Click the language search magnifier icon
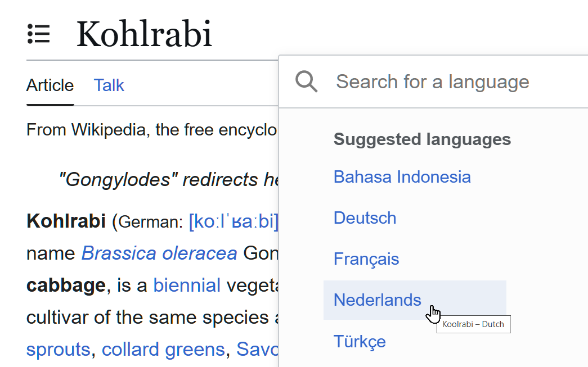588x367 pixels. pyautogui.click(x=307, y=82)
